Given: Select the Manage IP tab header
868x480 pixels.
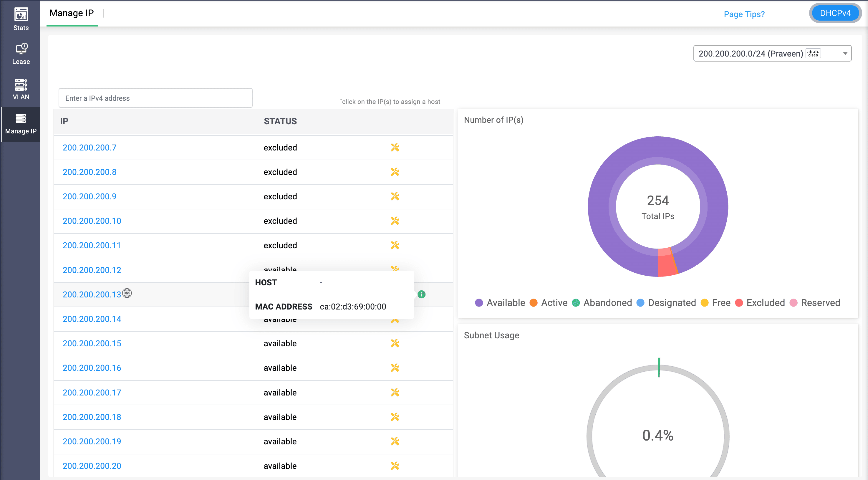Looking at the screenshot, I should (72, 14).
